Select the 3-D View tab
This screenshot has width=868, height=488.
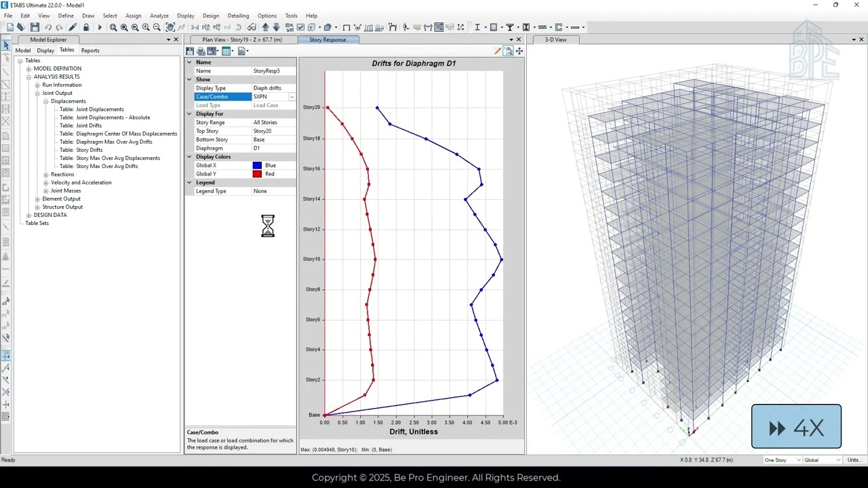(555, 39)
